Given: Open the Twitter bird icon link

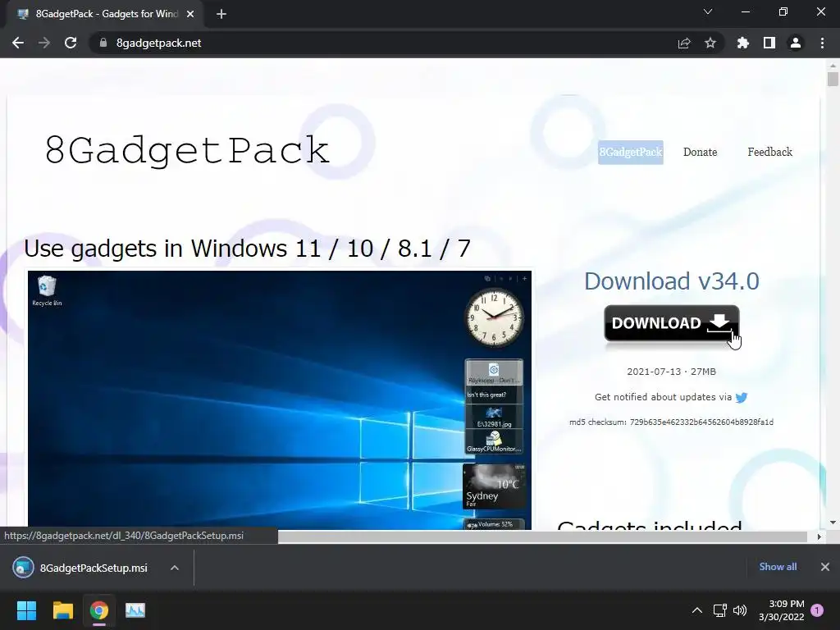Looking at the screenshot, I should pos(742,398).
